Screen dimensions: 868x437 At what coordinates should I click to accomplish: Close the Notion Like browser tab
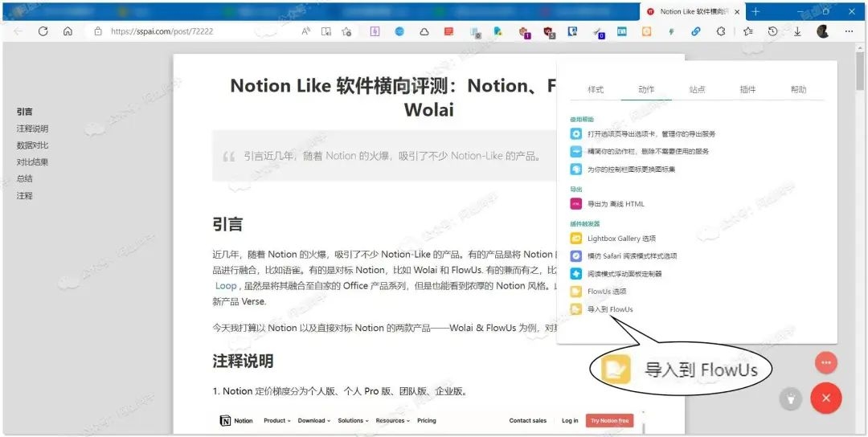pyautogui.click(x=737, y=11)
